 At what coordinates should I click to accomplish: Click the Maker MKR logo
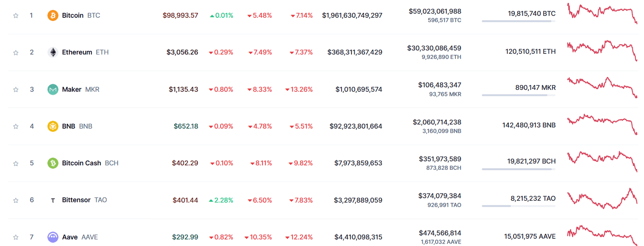click(x=53, y=89)
